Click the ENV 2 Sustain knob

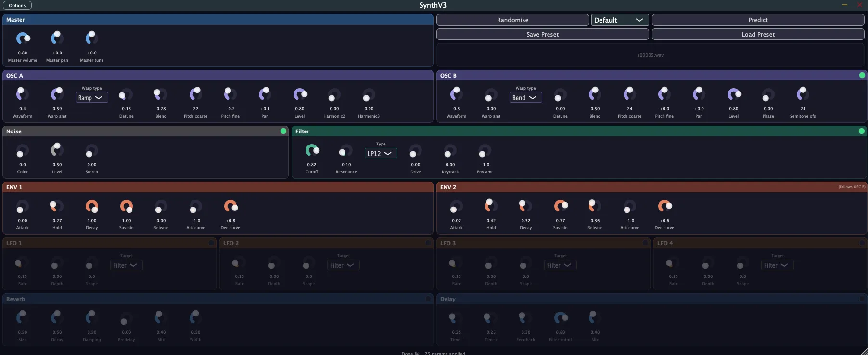tap(561, 206)
